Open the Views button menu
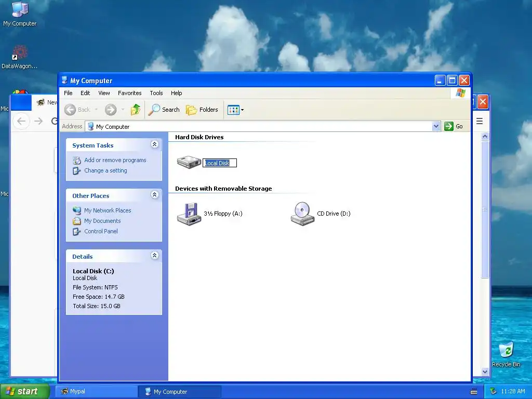The height and width of the screenshot is (399, 532). (235, 110)
